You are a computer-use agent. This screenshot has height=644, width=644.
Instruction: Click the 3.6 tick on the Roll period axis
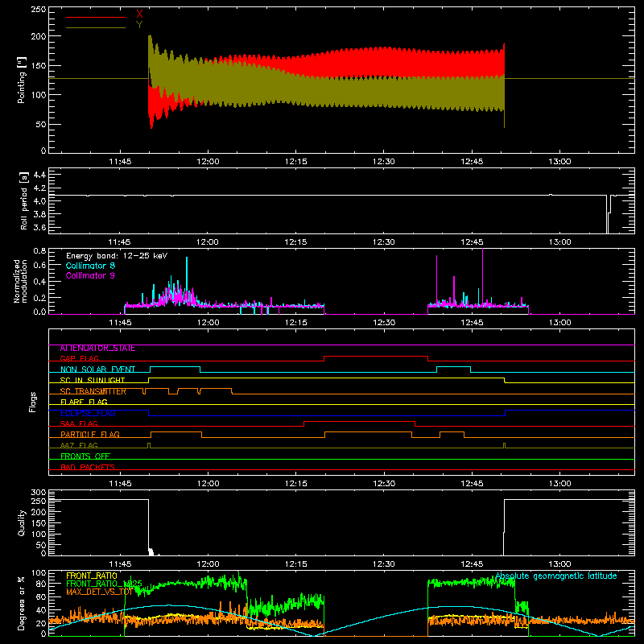[x=39, y=227]
